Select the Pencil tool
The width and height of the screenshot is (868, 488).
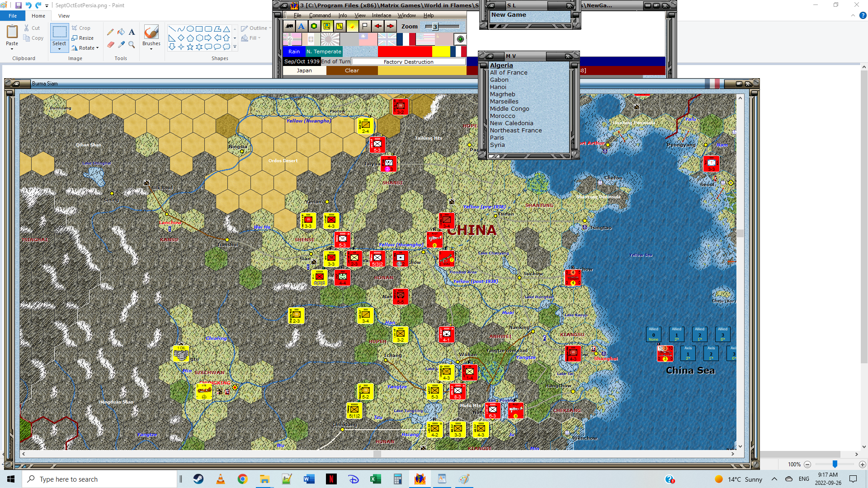point(110,32)
